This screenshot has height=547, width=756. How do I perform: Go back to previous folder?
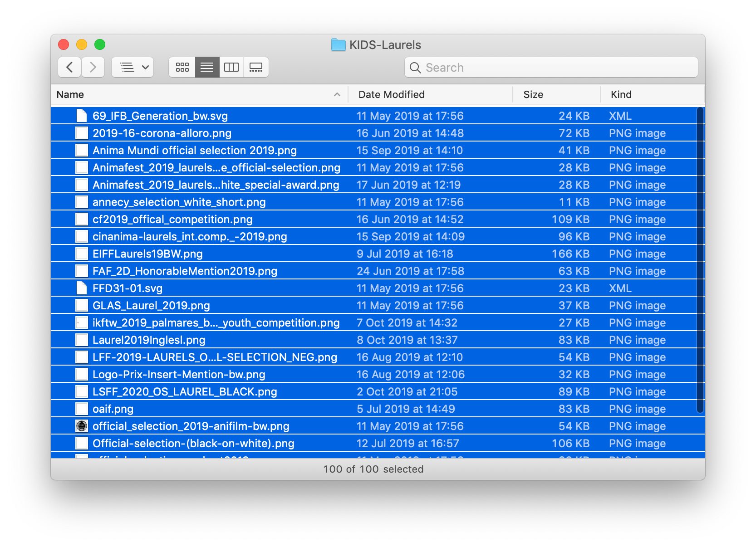point(69,67)
